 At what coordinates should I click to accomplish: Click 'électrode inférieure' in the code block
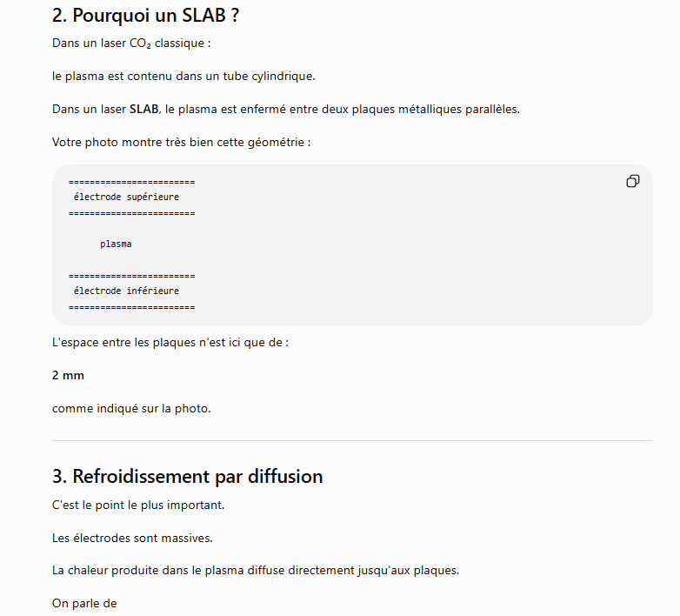point(126,291)
